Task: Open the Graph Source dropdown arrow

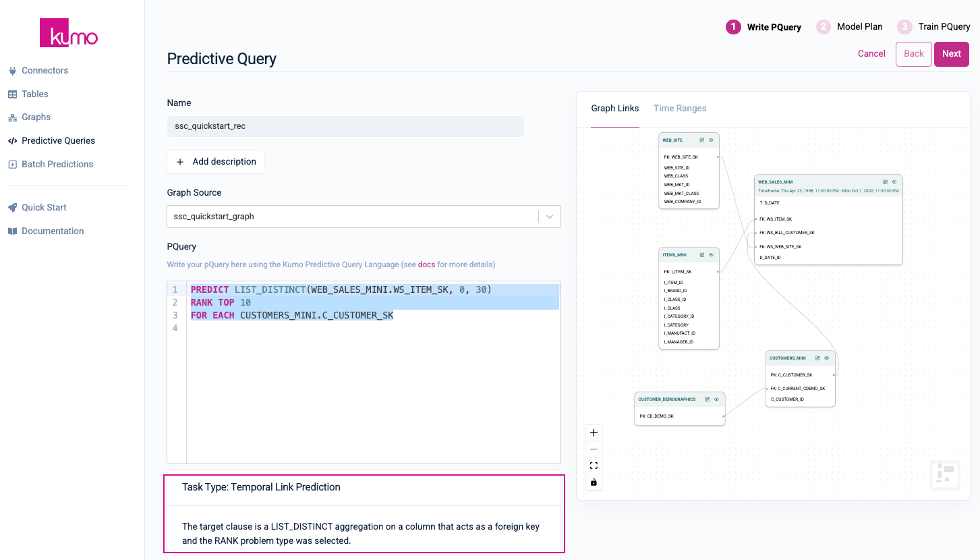Action: 550,217
